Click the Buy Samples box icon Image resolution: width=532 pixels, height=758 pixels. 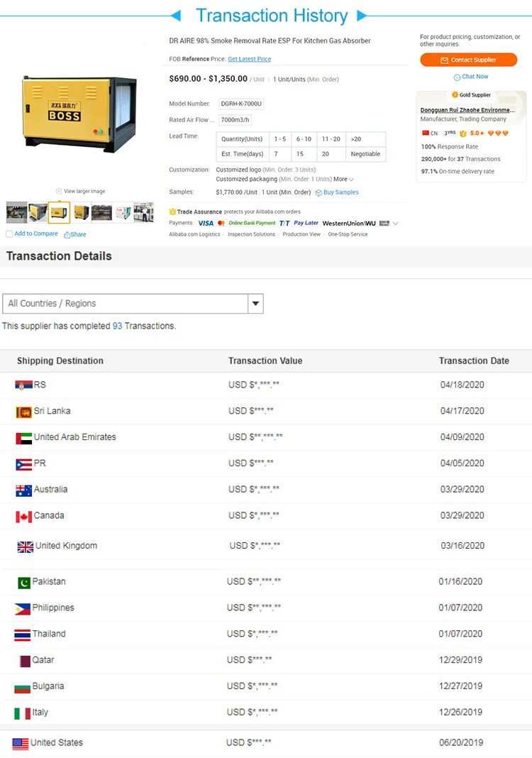pos(318,192)
